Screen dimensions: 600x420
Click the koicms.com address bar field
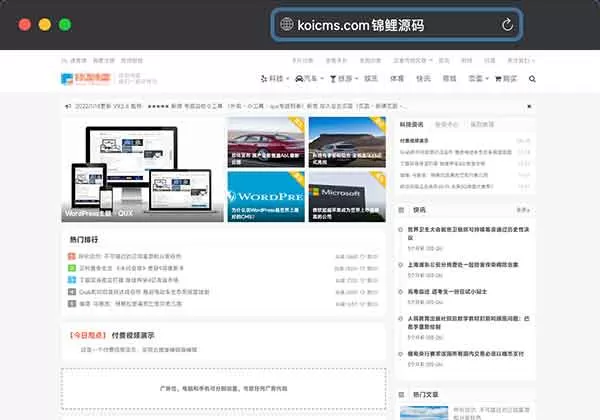[x=397, y=24]
